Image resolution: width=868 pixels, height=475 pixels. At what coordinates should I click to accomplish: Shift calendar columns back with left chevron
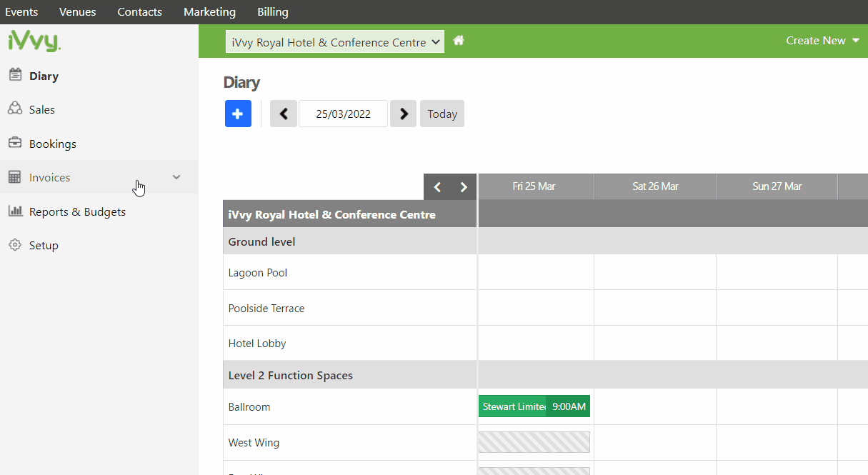(x=437, y=187)
